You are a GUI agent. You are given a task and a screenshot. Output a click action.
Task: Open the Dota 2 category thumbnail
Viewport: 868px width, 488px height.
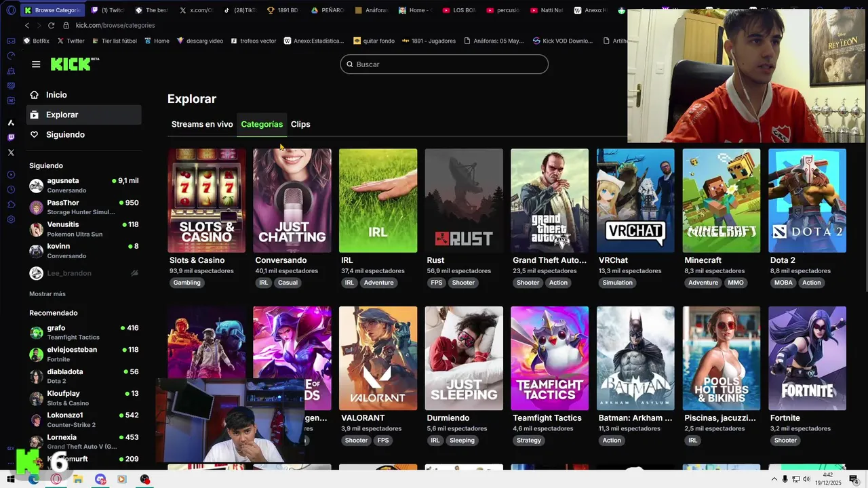[x=807, y=201]
